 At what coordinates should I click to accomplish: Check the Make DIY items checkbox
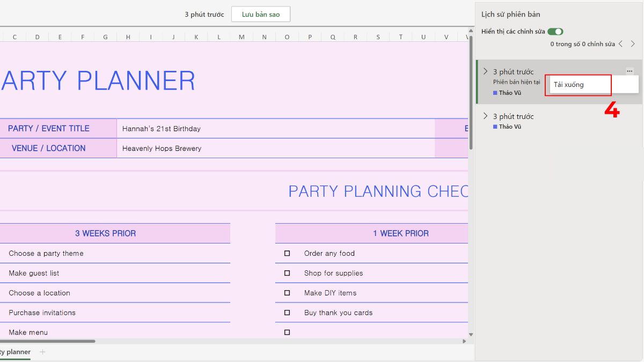pyautogui.click(x=287, y=293)
